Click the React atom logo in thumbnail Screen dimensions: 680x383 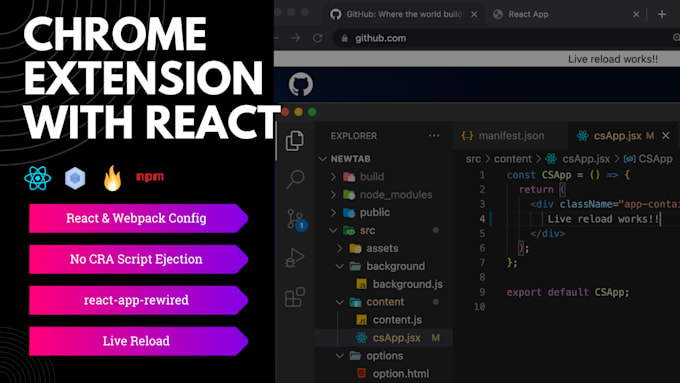pos(38,178)
